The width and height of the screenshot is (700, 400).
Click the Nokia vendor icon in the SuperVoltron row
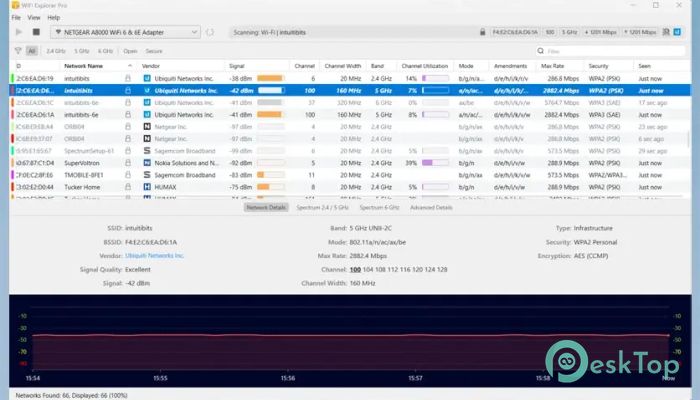click(147, 163)
